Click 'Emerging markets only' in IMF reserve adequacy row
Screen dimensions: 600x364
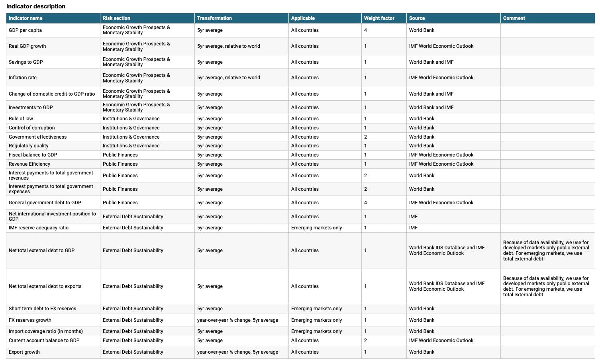(317, 228)
